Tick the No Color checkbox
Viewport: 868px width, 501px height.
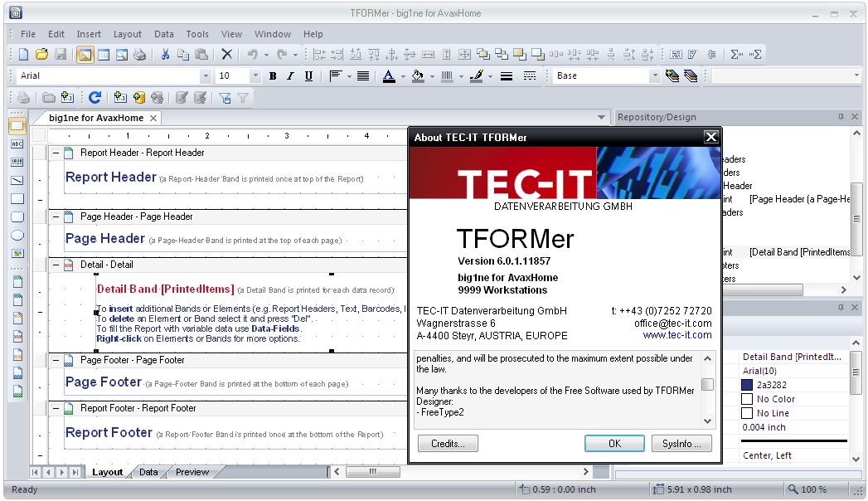747,399
